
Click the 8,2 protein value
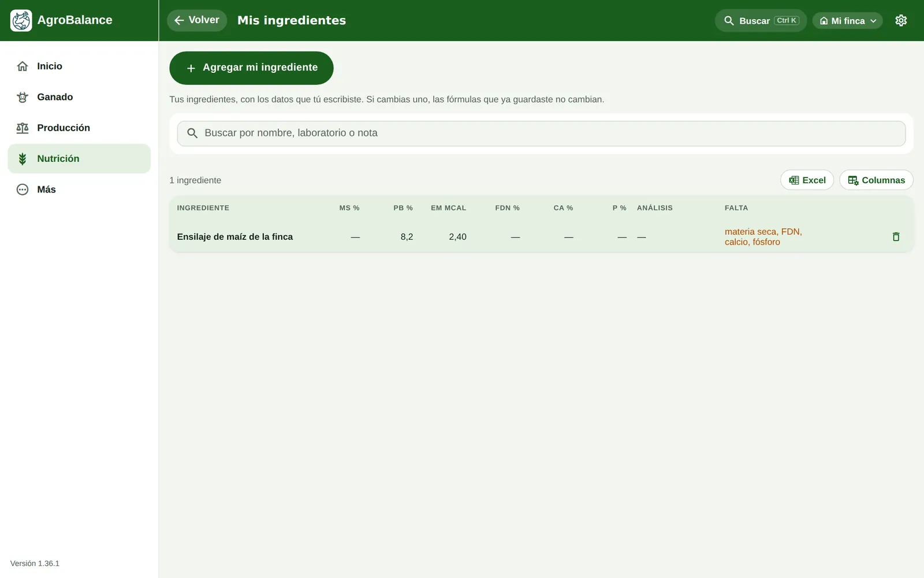tap(407, 237)
